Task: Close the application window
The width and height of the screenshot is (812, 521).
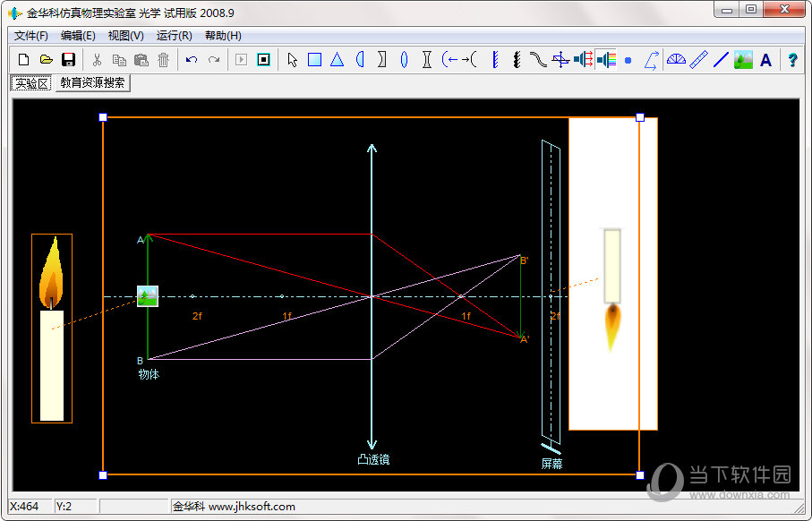Action: tap(784, 10)
